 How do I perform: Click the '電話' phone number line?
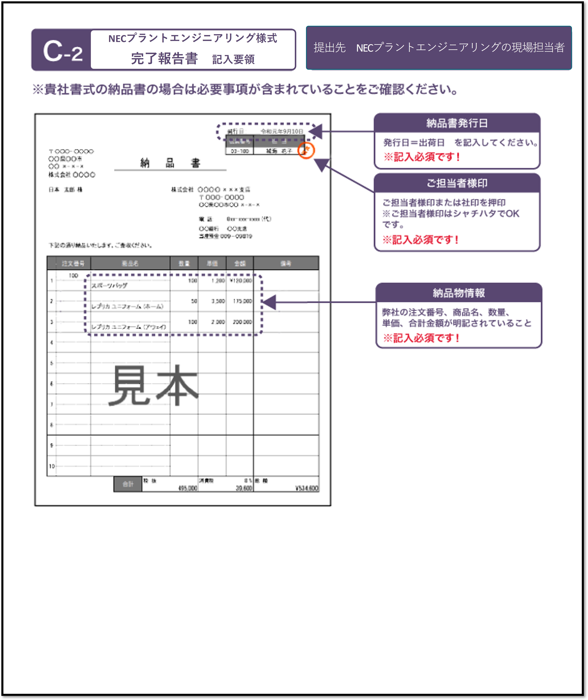235,219
